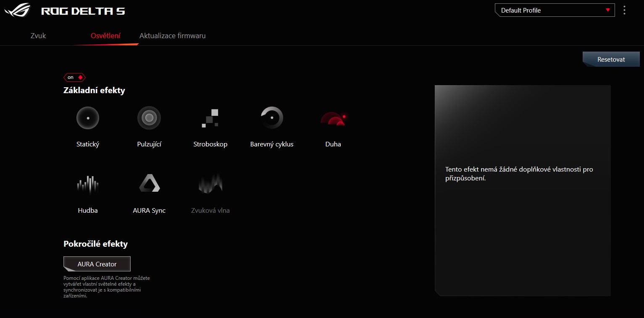Select the Statický lighting effect icon
644x318 pixels.
[88, 118]
